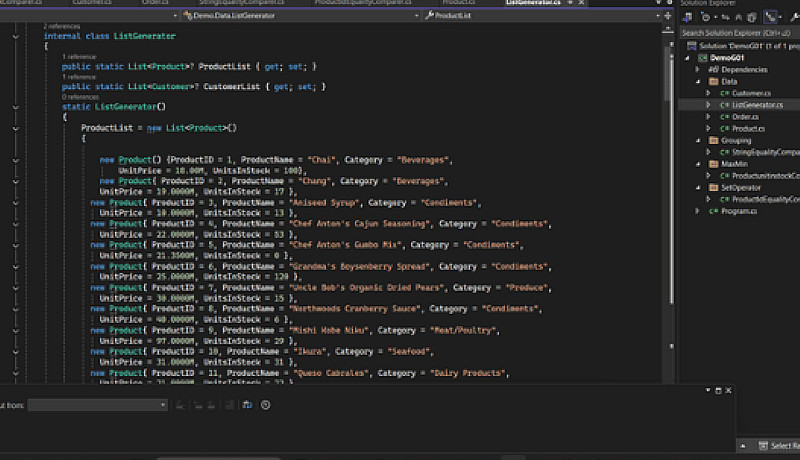
Task: Click the Grouping folder icon
Action: click(x=714, y=141)
